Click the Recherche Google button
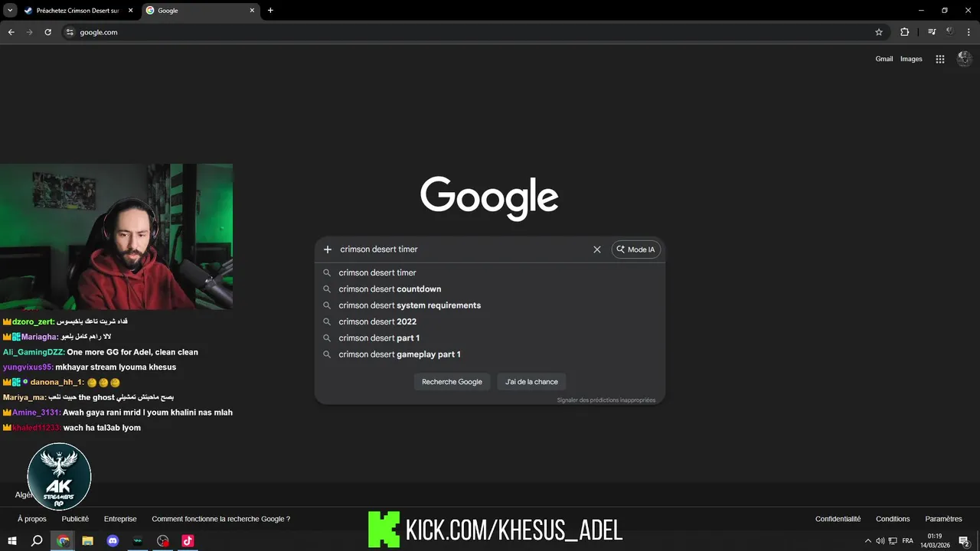The image size is (980, 551). (x=452, y=382)
